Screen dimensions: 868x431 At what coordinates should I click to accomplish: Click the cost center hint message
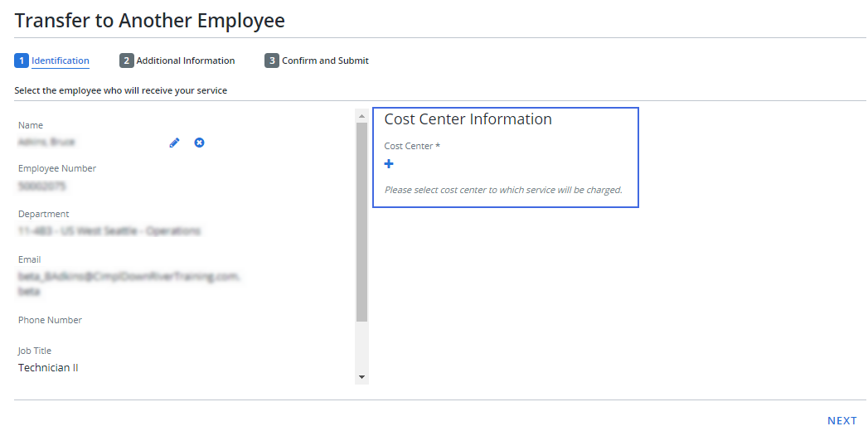(x=503, y=190)
